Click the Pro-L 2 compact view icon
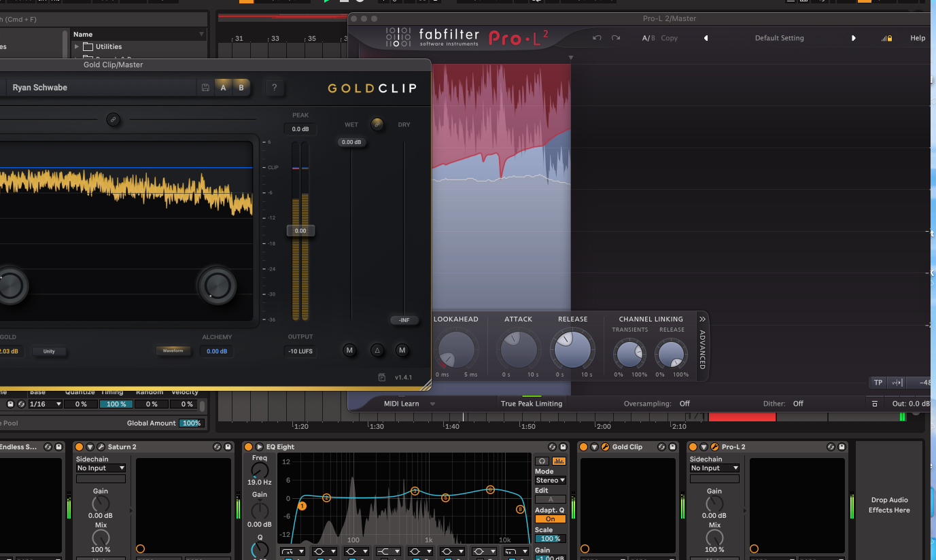Image resolution: width=936 pixels, height=560 pixels. (874, 404)
